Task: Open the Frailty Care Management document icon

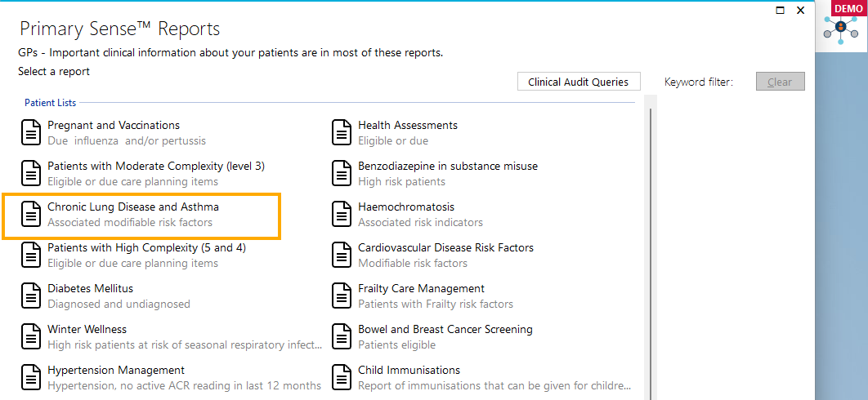Action: [342, 296]
